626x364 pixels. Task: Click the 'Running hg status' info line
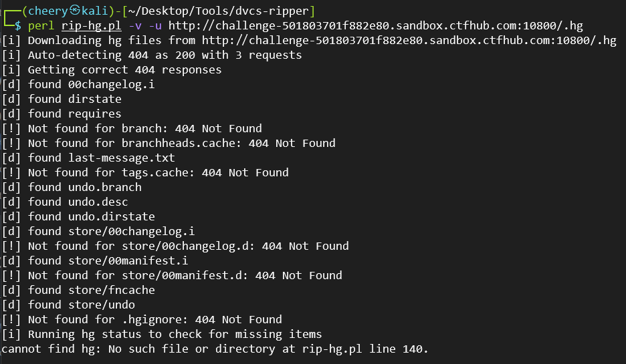[x=162, y=335]
